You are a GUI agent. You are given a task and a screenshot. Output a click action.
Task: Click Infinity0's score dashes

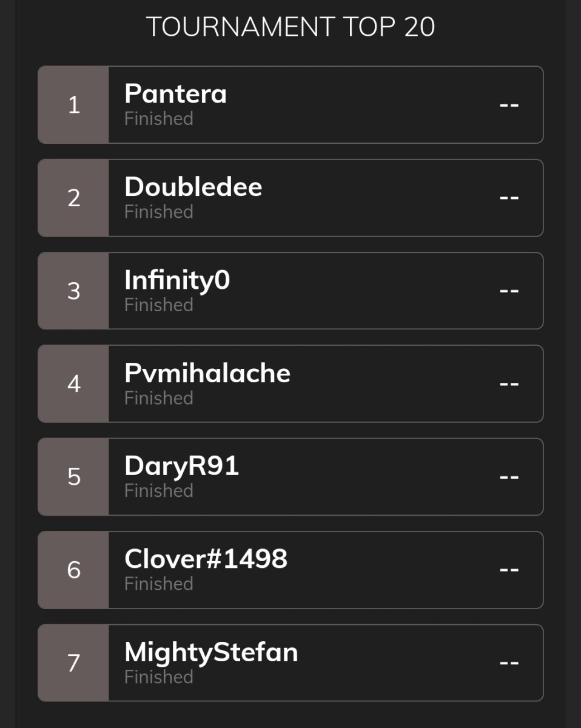(x=509, y=291)
